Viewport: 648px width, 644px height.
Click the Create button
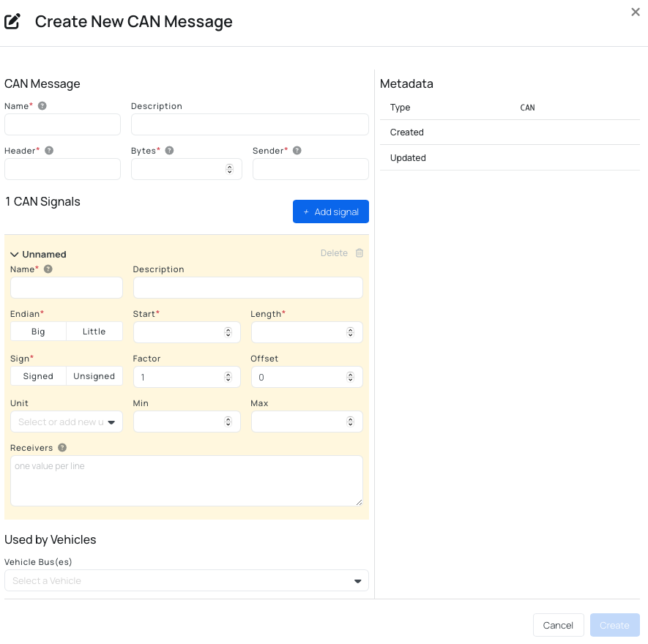pyautogui.click(x=614, y=625)
